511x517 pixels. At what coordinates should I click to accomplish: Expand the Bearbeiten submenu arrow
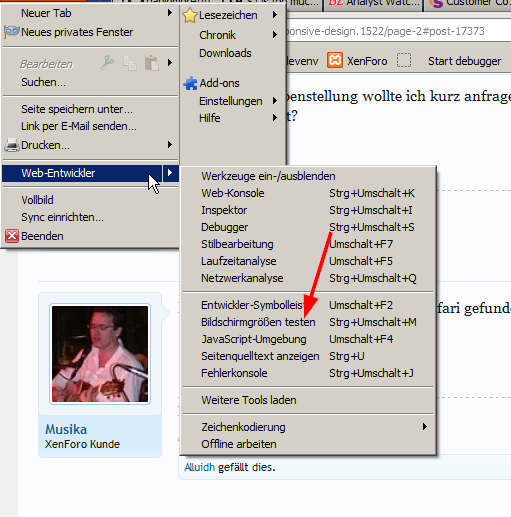[170, 62]
